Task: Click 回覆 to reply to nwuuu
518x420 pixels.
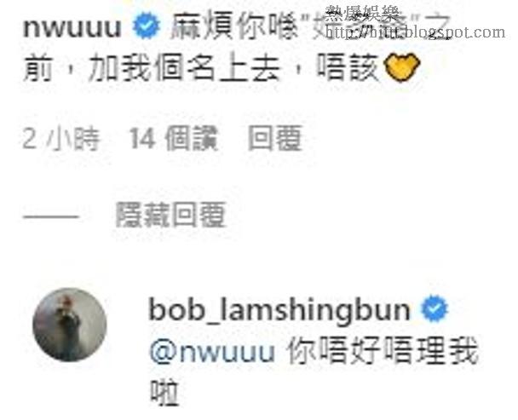Action: pos(275,138)
